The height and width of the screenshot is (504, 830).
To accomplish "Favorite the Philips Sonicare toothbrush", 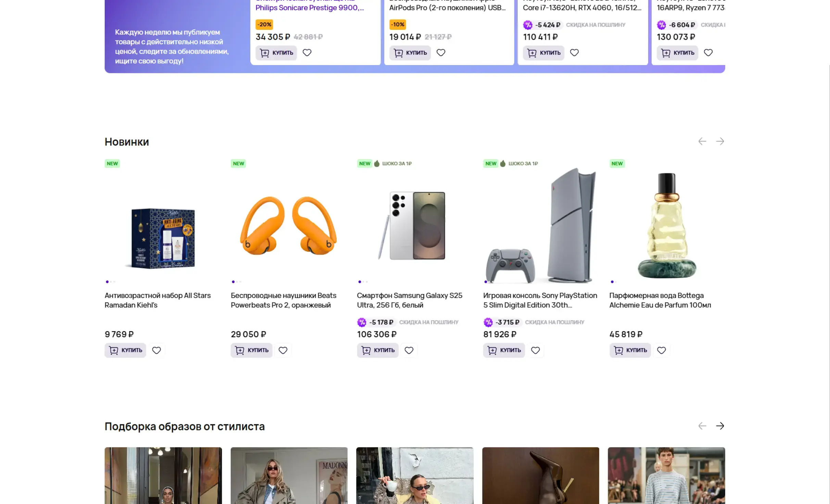I will [x=307, y=53].
